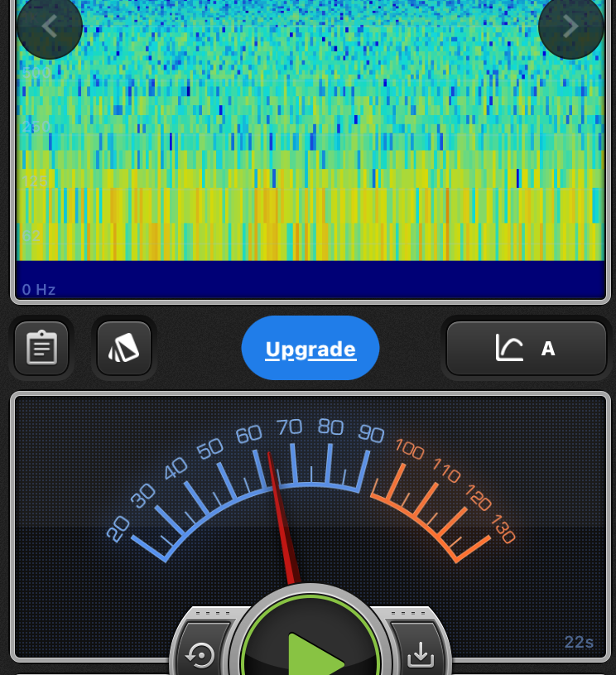
Task: Click the 100 mark on the gauge
Action: coord(409,451)
